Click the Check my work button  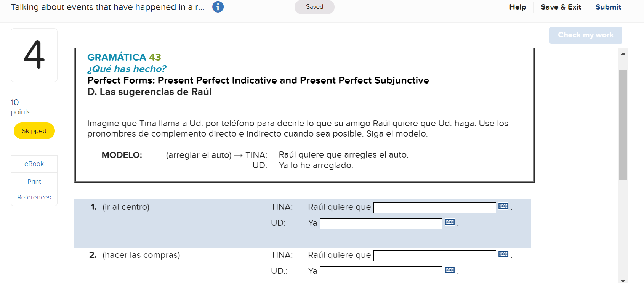[586, 35]
